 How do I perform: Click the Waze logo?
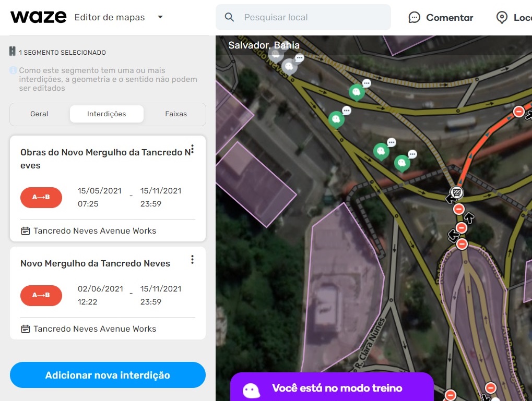pyautogui.click(x=38, y=17)
